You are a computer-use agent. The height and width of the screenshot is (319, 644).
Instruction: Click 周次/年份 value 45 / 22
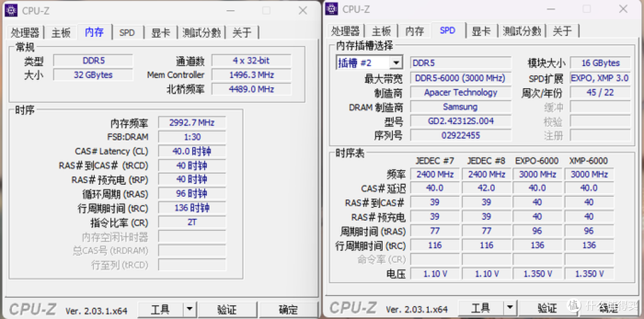coord(600,92)
